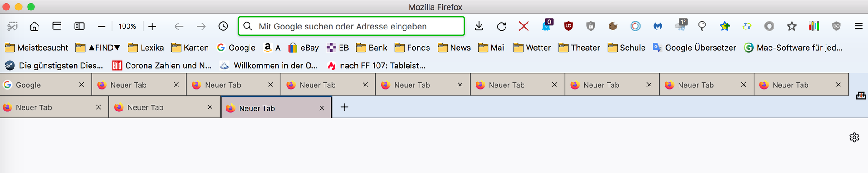Open the history clock icon
Screen dimensions: 868x173
point(223,26)
